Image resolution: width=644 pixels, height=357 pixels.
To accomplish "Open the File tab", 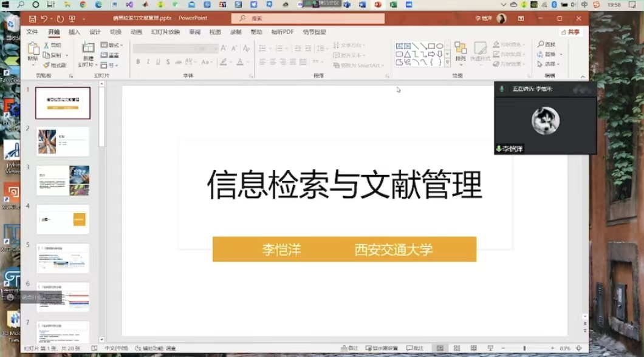I will (32, 32).
